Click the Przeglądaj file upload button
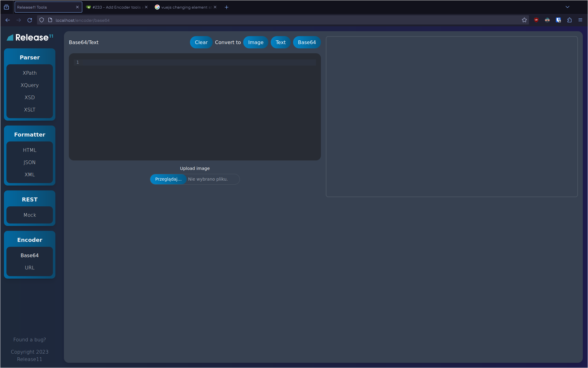The image size is (588, 368). (x=168, y=179)
